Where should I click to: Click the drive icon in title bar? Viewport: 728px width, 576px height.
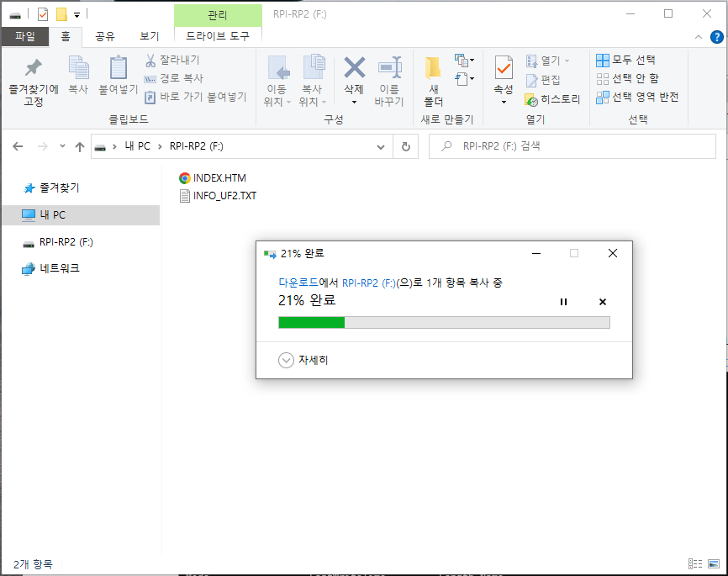coord(15,15)
